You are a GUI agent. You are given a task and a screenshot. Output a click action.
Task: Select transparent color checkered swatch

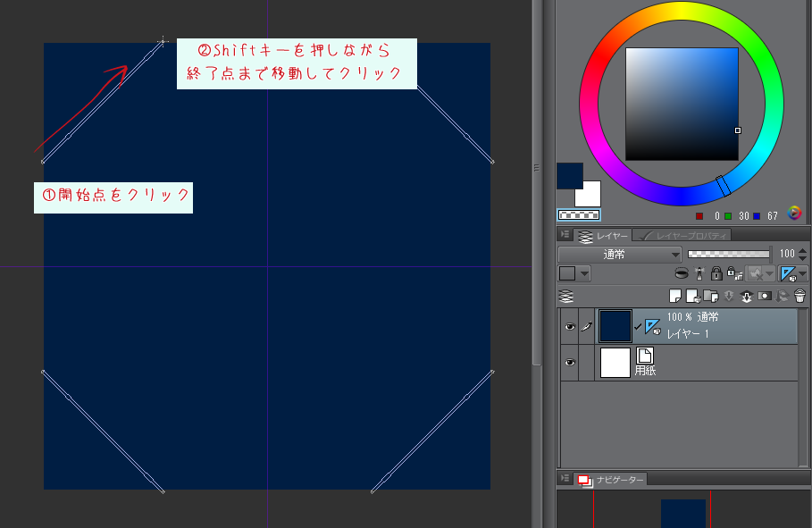pyautogui.click(x=579, y=214)
